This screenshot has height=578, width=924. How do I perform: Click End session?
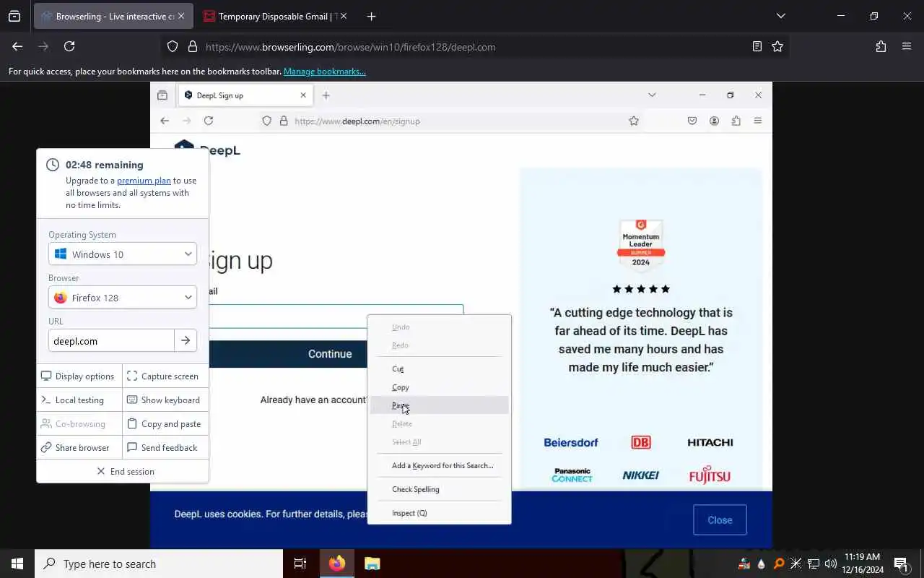[123, 472]
